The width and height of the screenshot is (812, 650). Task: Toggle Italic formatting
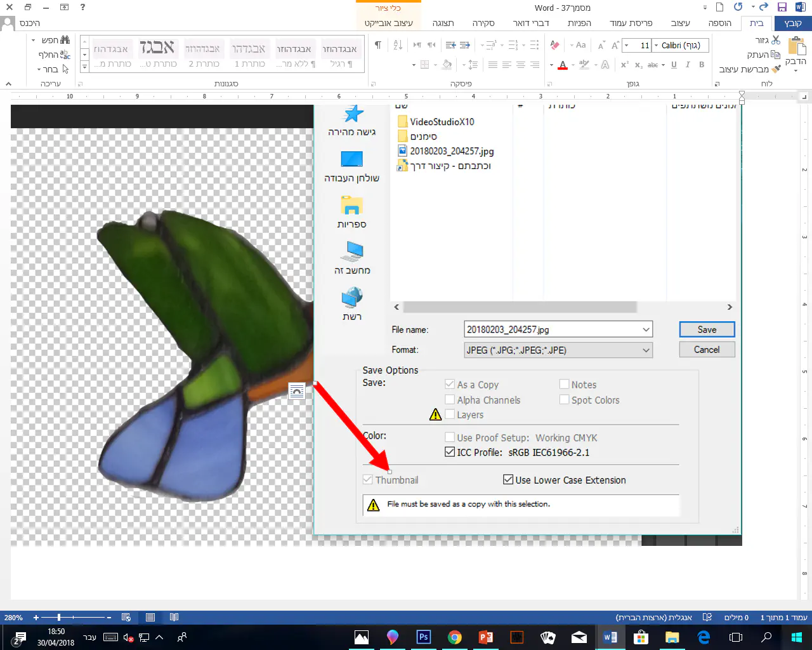pos(688,65)
